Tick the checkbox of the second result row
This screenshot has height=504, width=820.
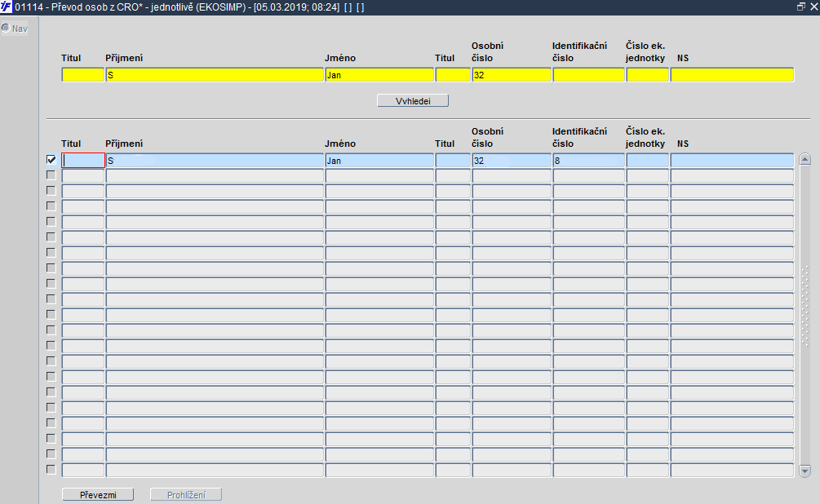point(51,175)
